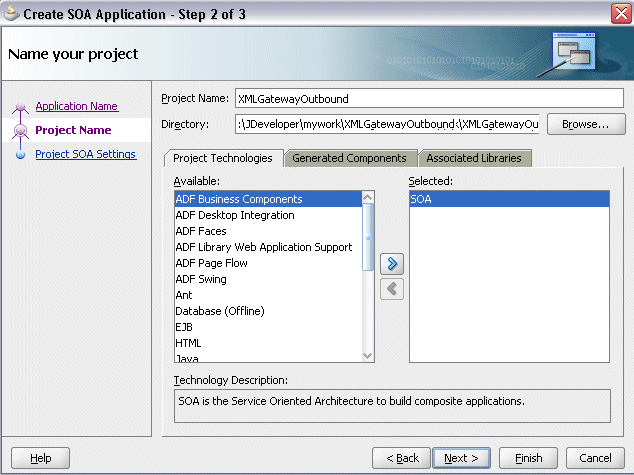Select Ant in Available list
The image size is (634, 475).
268,295
